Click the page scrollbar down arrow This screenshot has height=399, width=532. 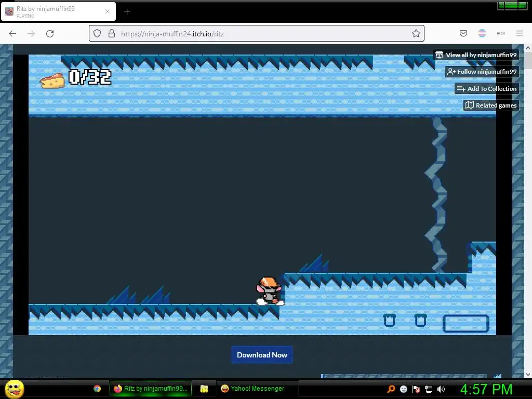[528, 375]
